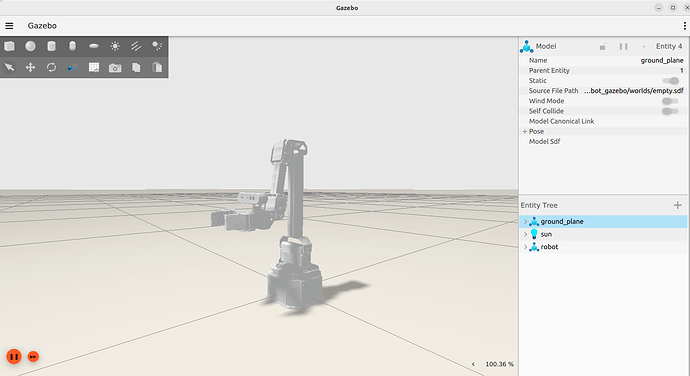Viewport: 690px width, 376px height.
Task: Paste the copied entity
Action: point(157,67)
